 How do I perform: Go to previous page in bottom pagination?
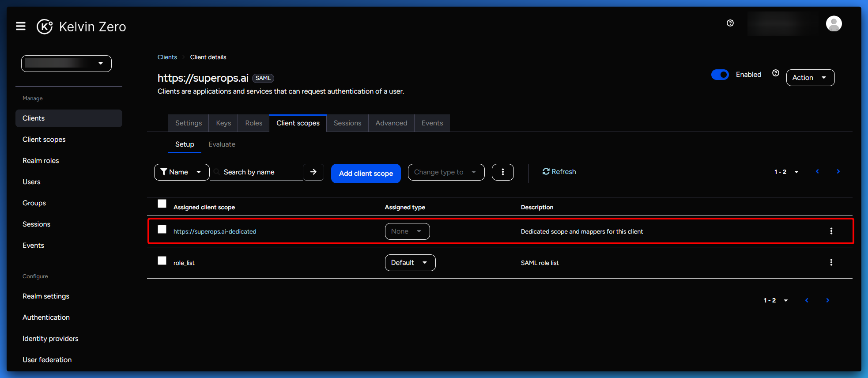click(807, 300)
